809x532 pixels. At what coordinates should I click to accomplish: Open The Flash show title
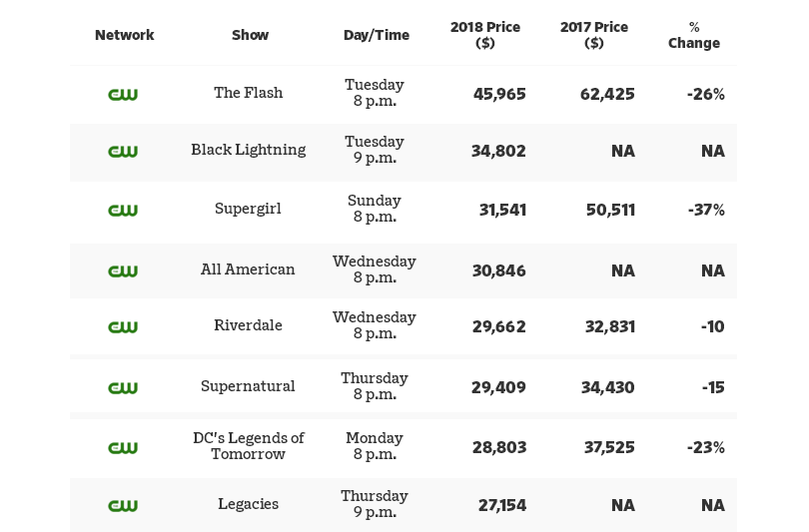pos(249,93)
